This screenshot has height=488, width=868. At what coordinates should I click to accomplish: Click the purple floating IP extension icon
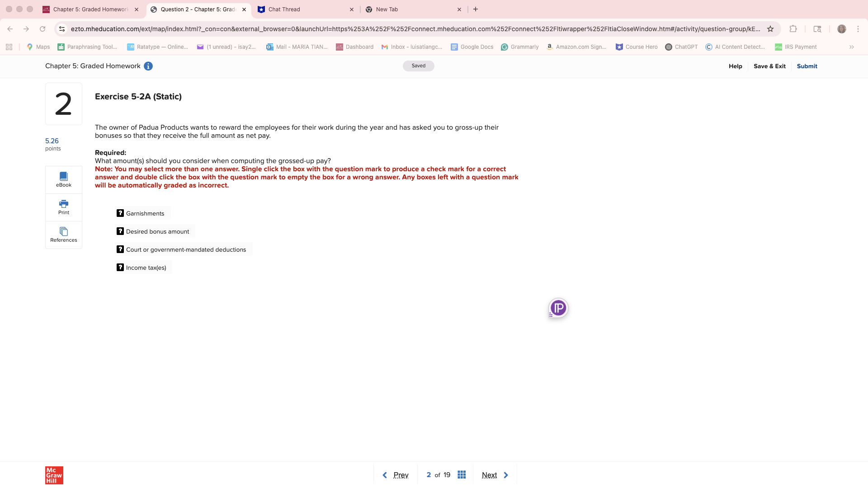point(558,308)
